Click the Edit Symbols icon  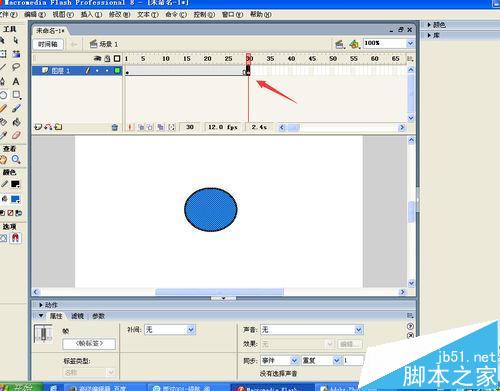pos(354,44)
